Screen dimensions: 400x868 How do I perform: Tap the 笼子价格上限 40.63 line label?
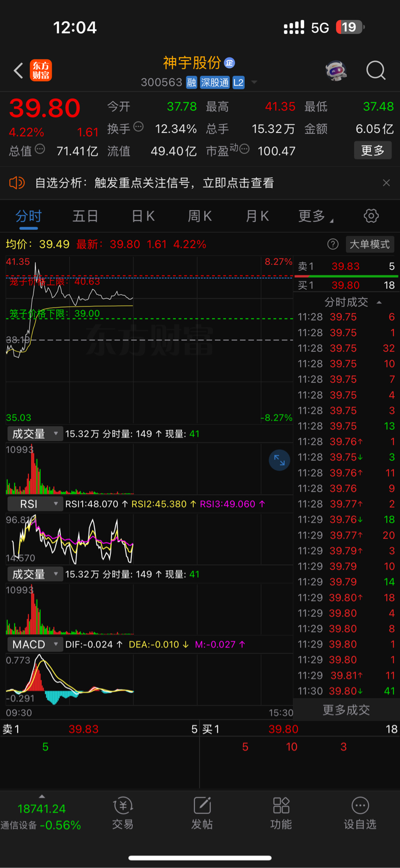click(55, 282)
